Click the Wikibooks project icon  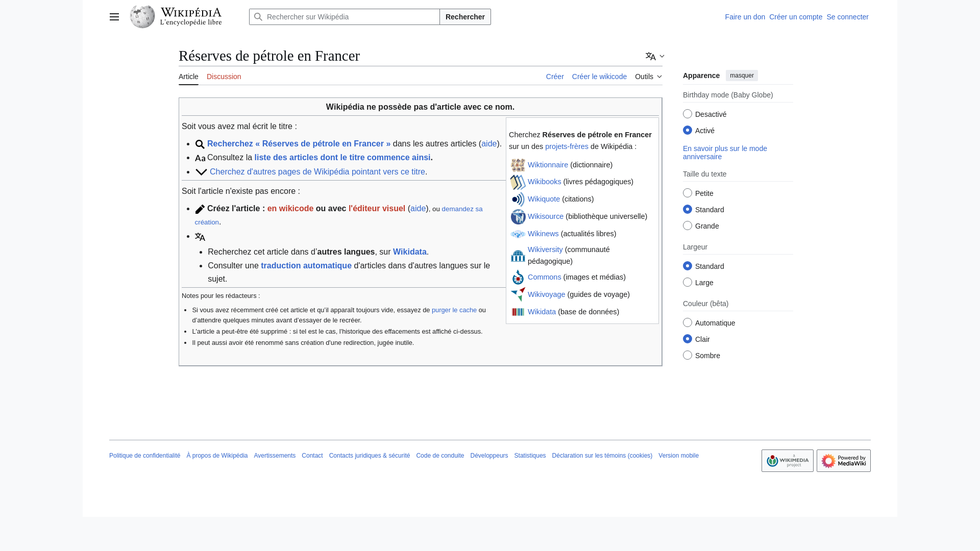[x=518, y=182]
